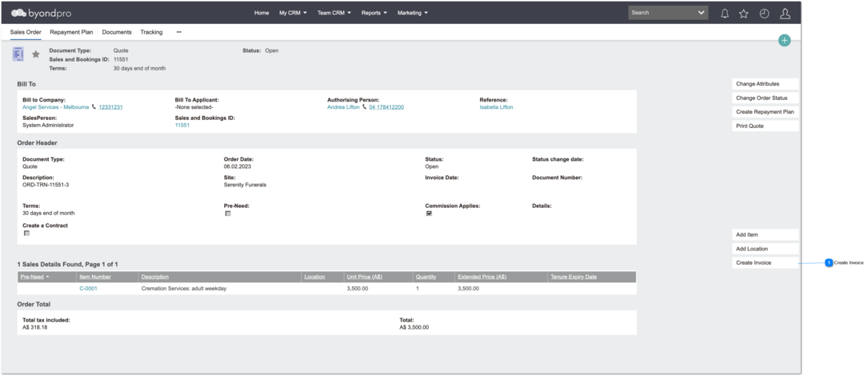Image resolution: width=868 pixels, height=376 pixels.
Task: Toggle the Pre-Need checkbox
Action: coord(227,213)
